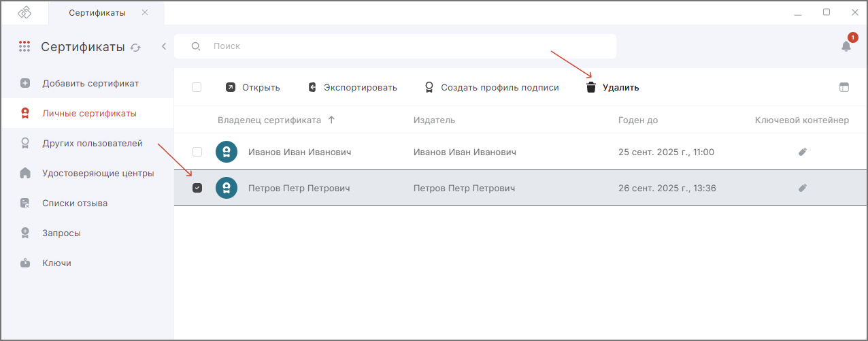Open notifications bell with red badge
Screen dimensions: 868x341
coord(846,46)
